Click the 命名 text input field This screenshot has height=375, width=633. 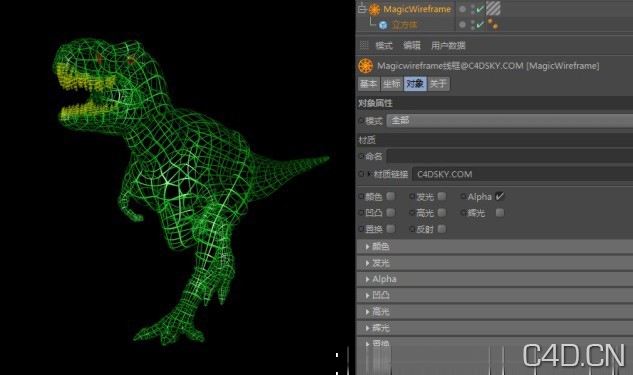coord(509,156)
